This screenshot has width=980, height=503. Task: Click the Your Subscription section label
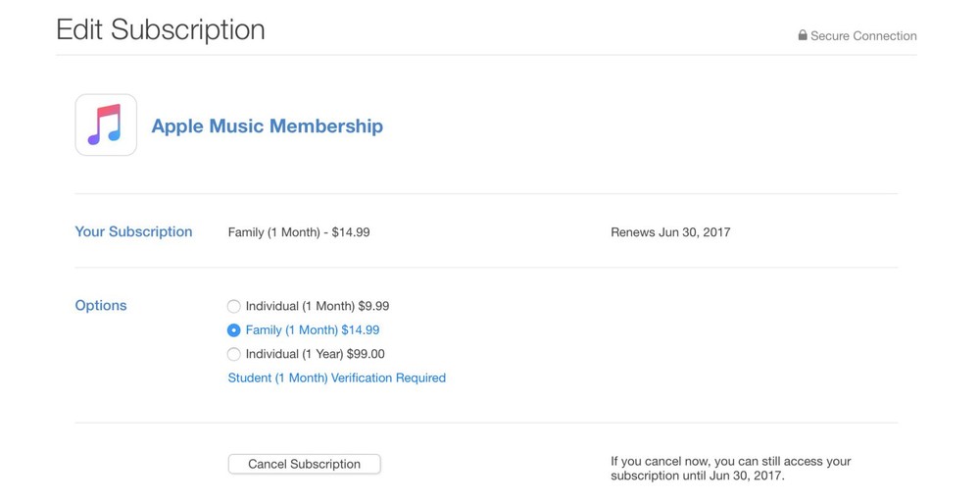click(x=133, y=231)
